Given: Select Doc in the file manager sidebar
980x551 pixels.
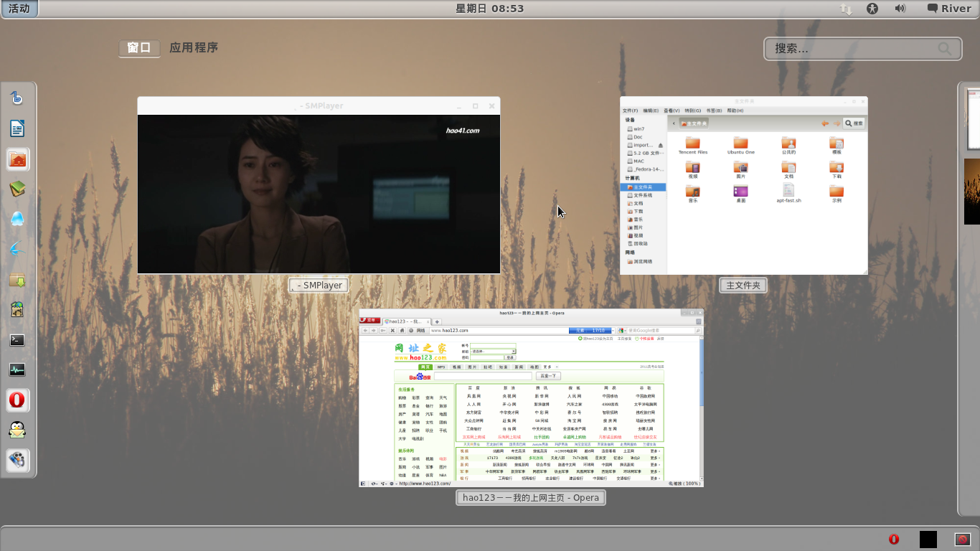Looking at the screenshot, I should [x=638, y=137].
